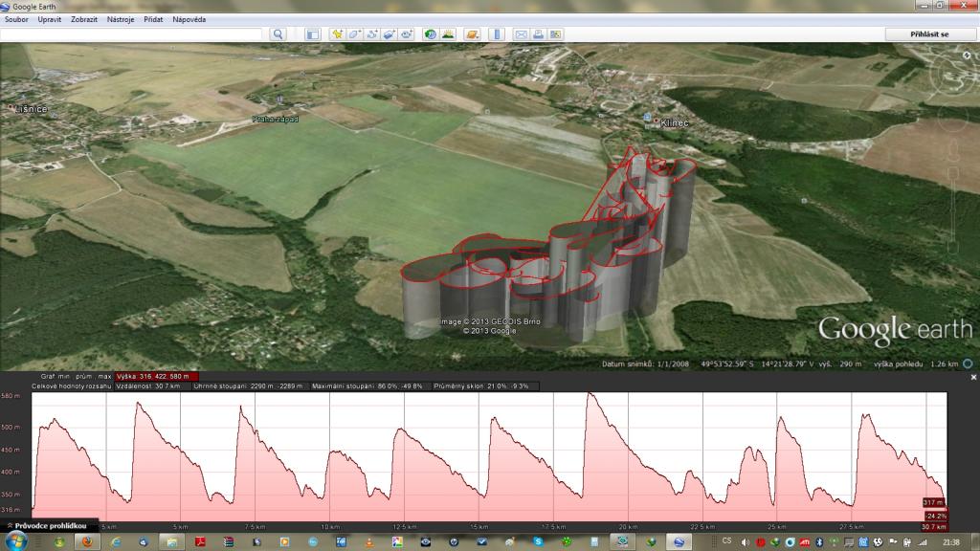980x551 pixels.
Task: Click the email envelope icon
Action: [522, 34]
